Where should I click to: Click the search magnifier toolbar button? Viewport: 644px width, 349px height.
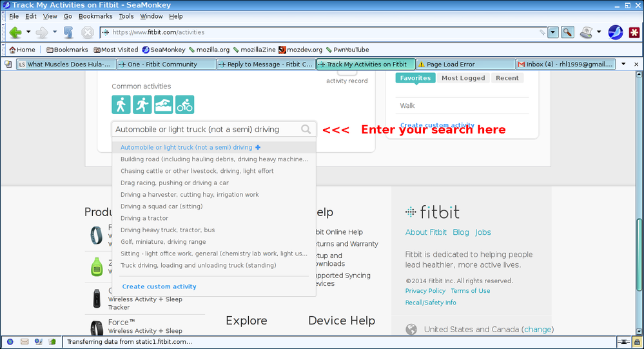click(x=567, y=32)
